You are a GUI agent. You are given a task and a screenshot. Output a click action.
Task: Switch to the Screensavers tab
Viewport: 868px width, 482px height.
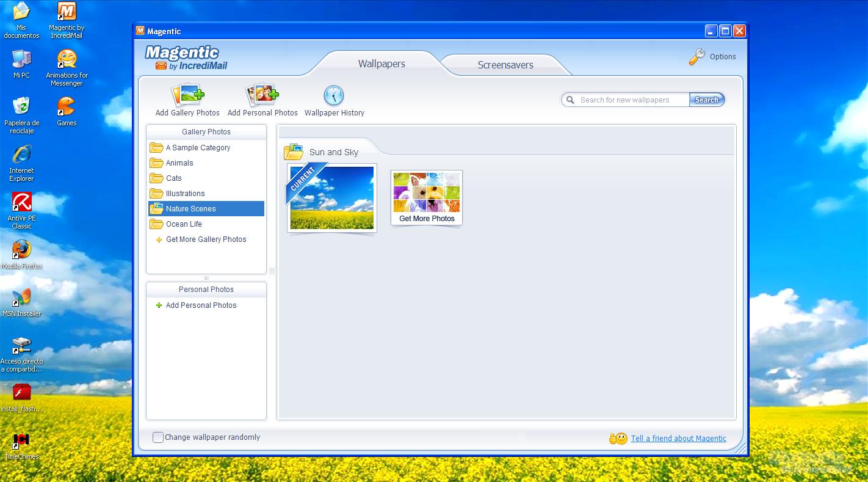(505, 65)
